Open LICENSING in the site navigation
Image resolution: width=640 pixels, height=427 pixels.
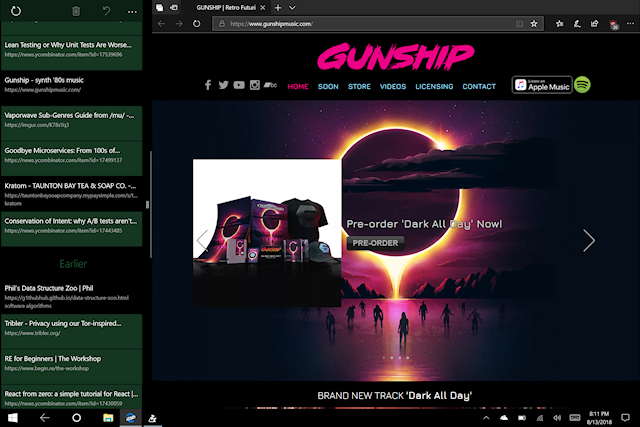(434, 87)
